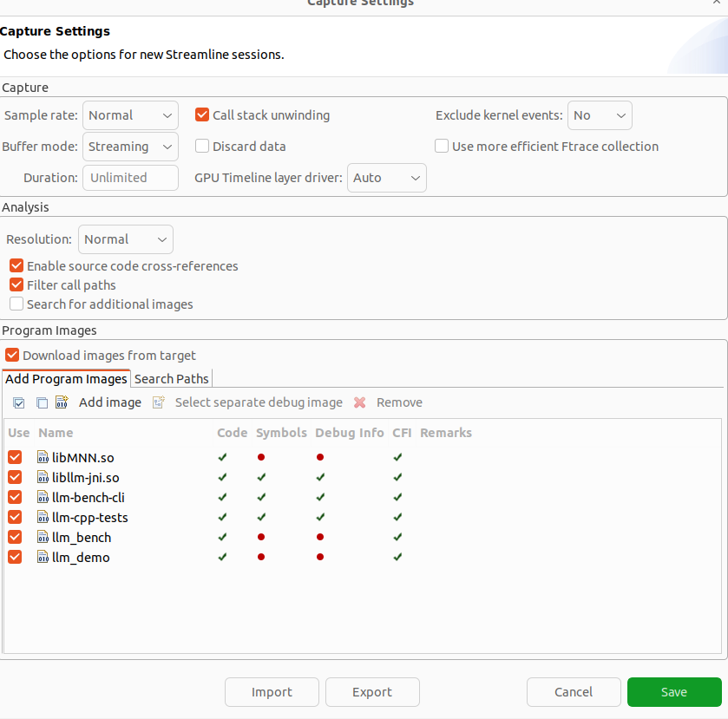This screenshot has width=728, height=719.
Task: Uncheck the Use box for llm_bench
Action: tap(15, 537)
